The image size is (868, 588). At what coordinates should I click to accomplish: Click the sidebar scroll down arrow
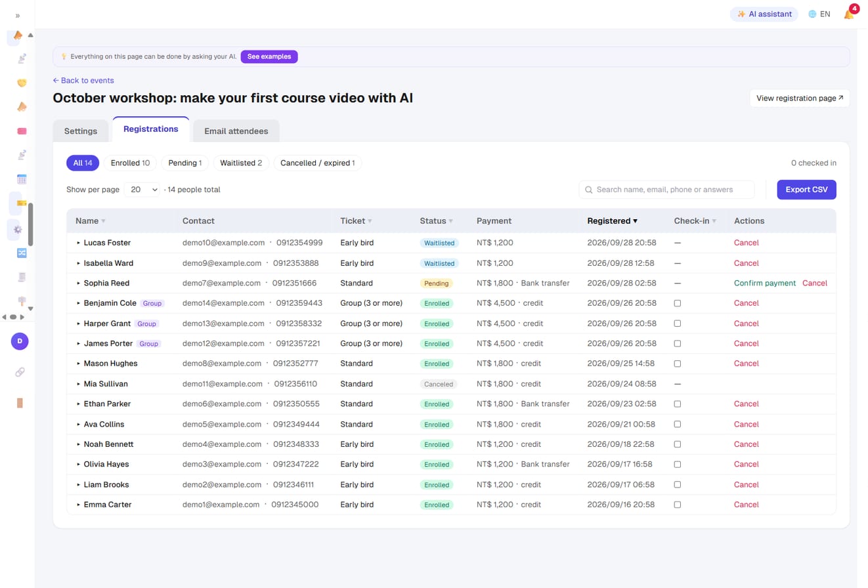30,308
